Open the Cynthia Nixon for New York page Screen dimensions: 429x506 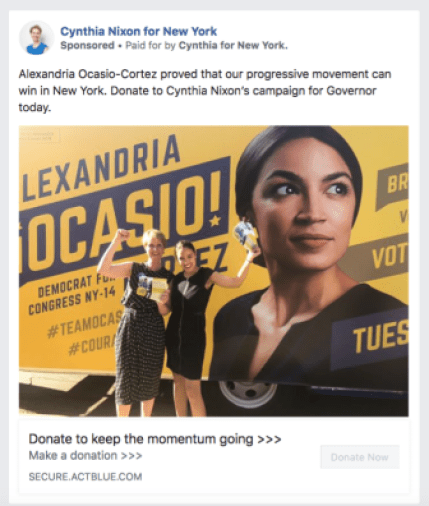(x=138, y=31)
